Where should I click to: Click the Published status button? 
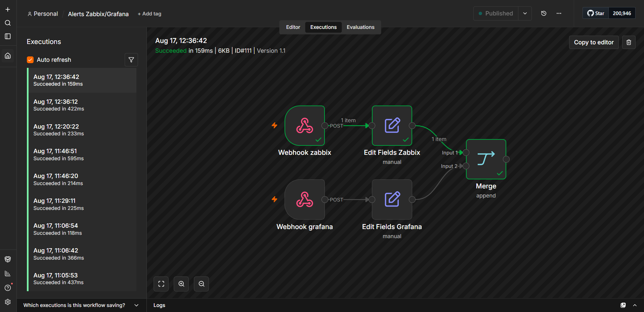[x=496, y=13]
